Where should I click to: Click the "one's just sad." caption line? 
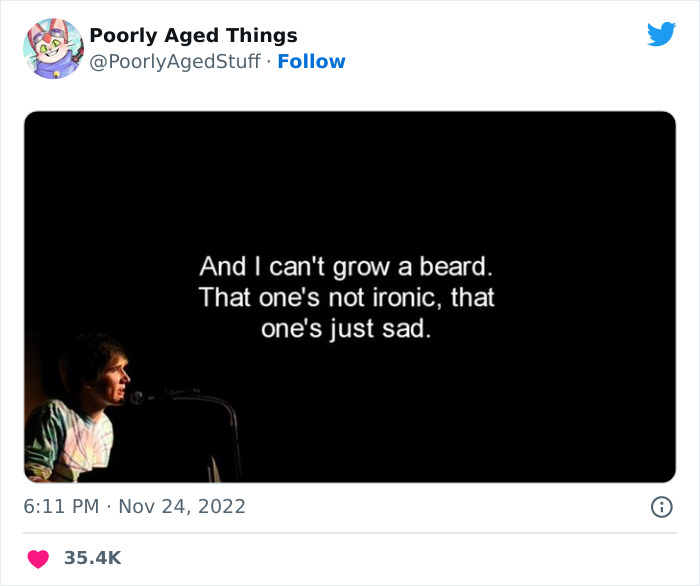[x=347, y=327]
